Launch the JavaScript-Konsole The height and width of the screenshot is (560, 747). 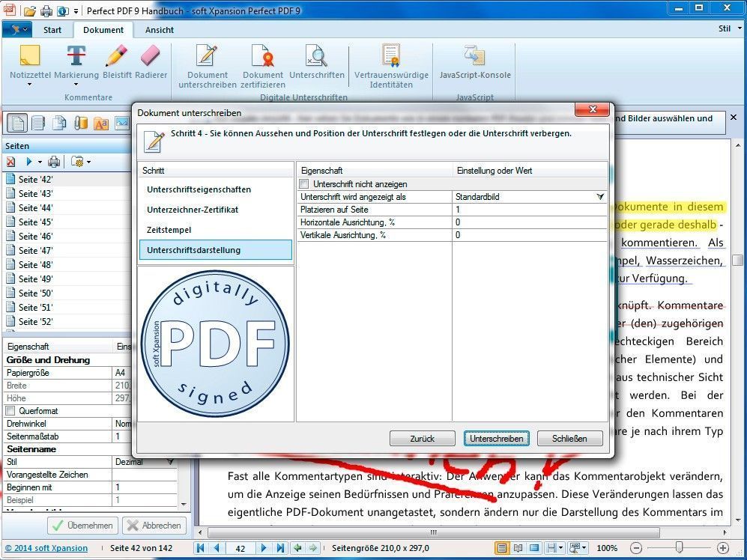pos(474,62)
